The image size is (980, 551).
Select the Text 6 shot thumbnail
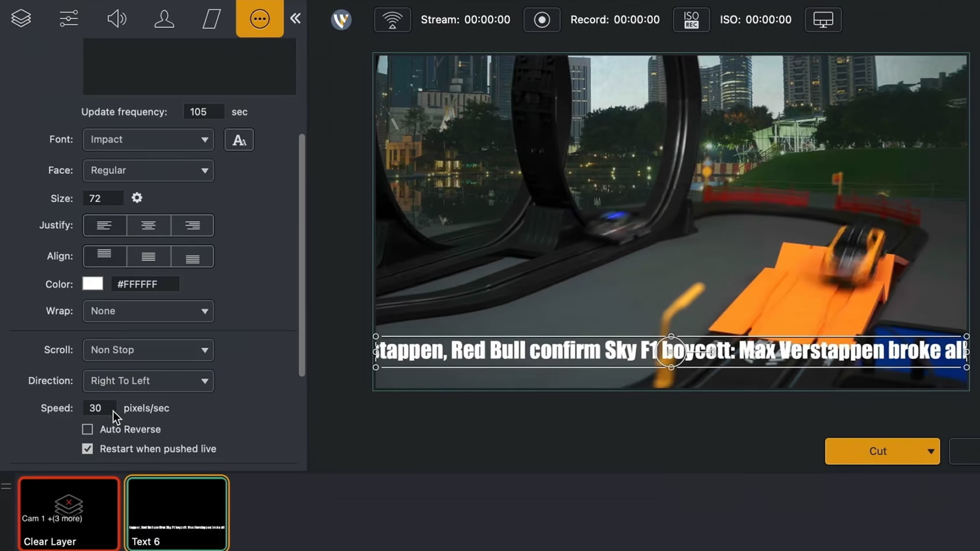click(x=177, y=513)
